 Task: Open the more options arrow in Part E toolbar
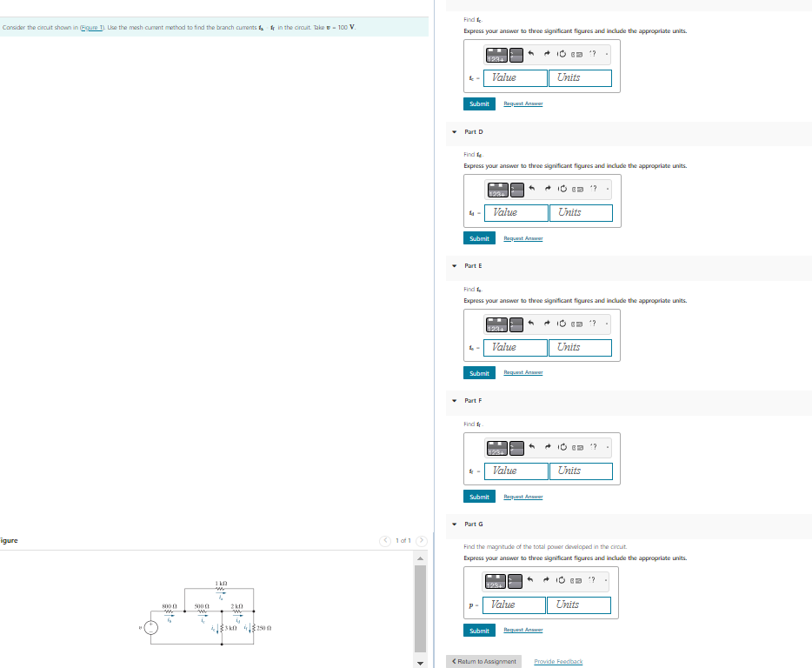coord(606,323)
